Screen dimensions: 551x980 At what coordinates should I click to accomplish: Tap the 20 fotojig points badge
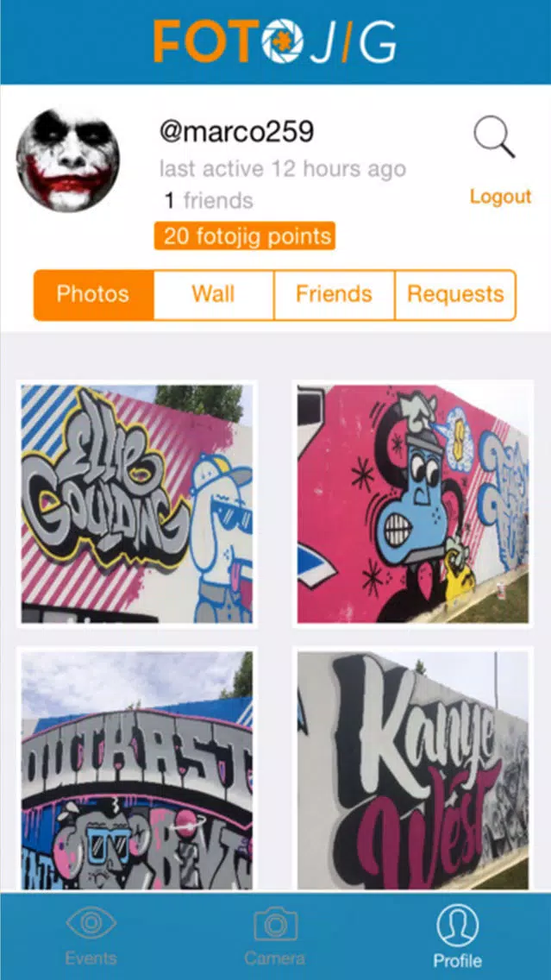(x=245, y=236)
